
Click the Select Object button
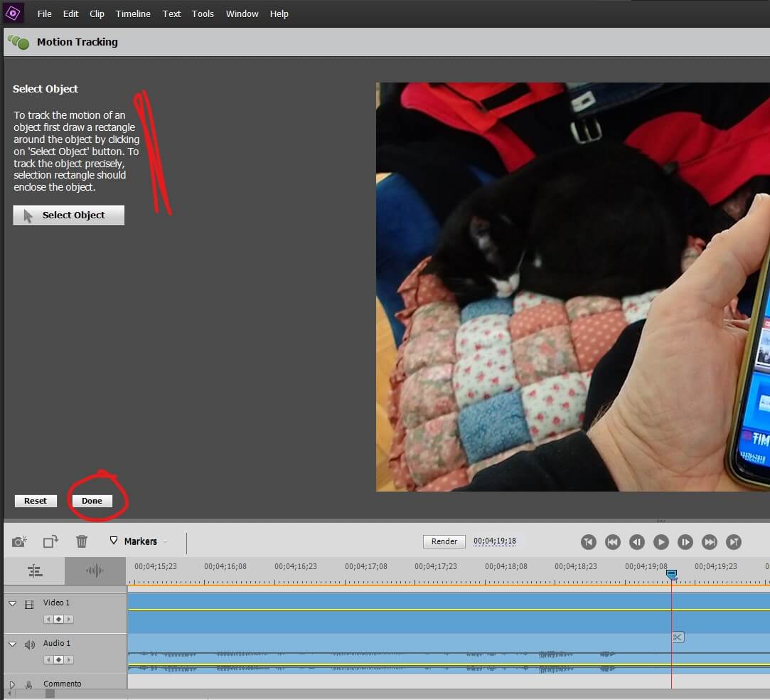click(x=69, y=215)
